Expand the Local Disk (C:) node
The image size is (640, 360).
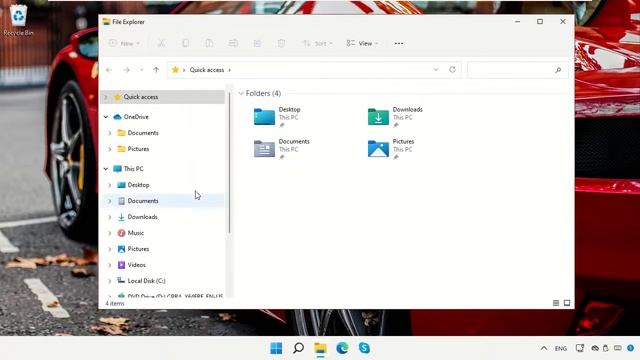[x=109, y=281]
